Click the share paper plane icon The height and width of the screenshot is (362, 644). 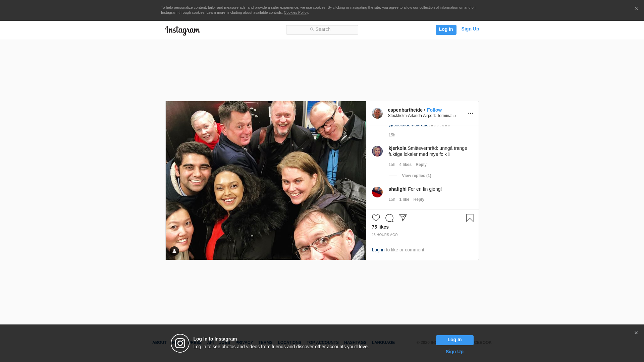pos(403,218)
